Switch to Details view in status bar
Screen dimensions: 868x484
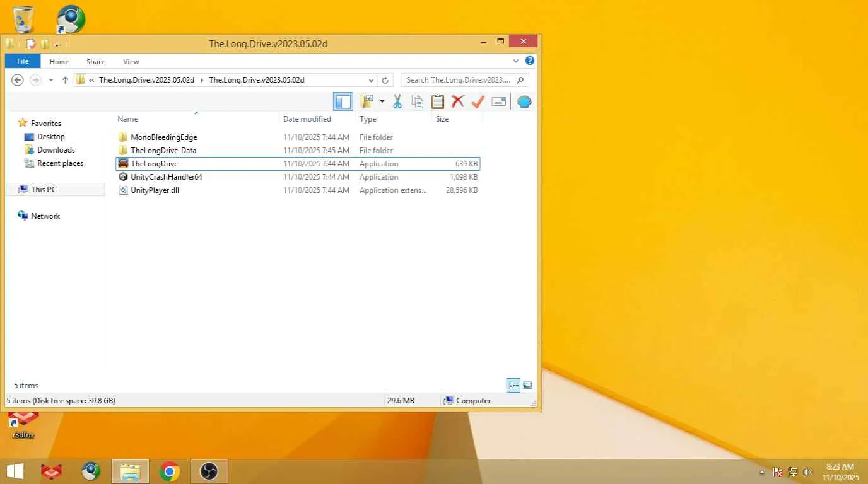pos(513,385)
